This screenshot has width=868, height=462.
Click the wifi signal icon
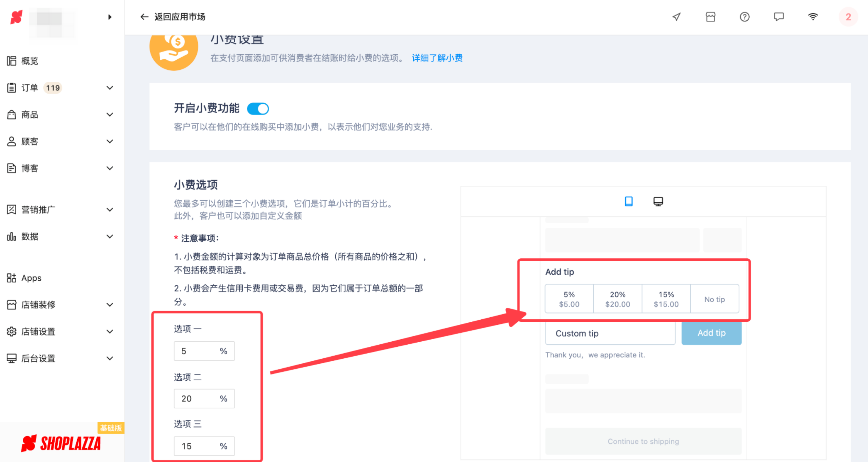pos(813,17)
